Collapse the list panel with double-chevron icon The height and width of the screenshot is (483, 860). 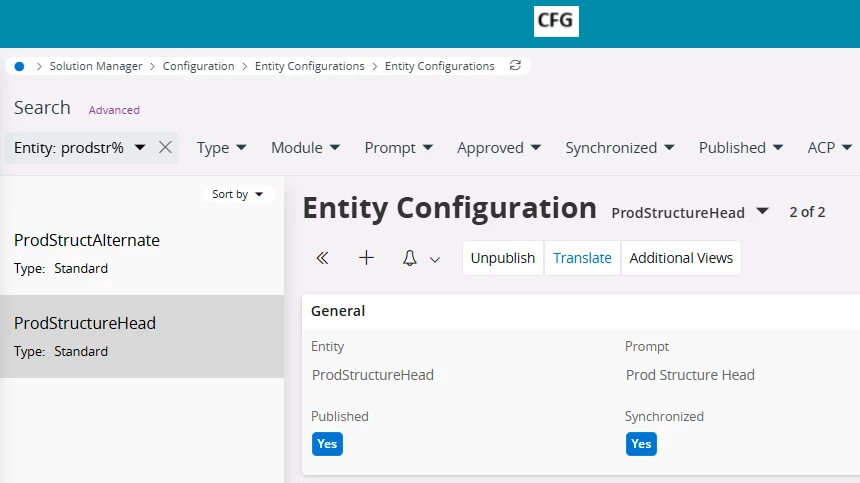coord(322,258)
